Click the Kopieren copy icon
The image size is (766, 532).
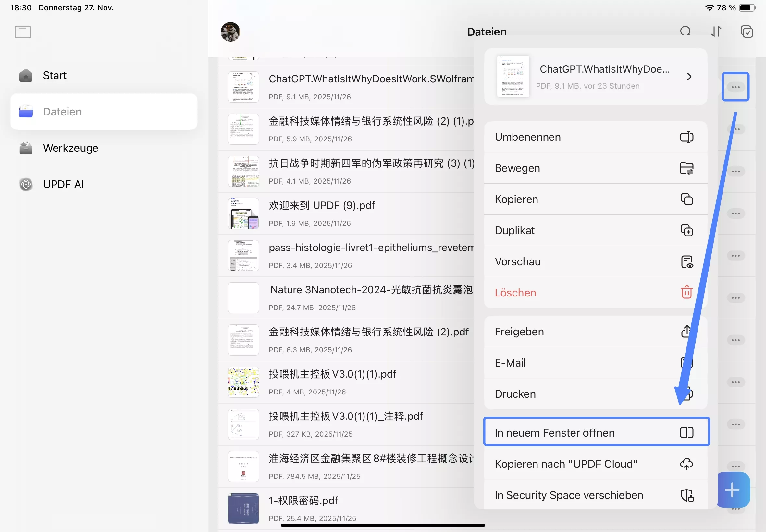pyautogui.click(x=686, y=199)
